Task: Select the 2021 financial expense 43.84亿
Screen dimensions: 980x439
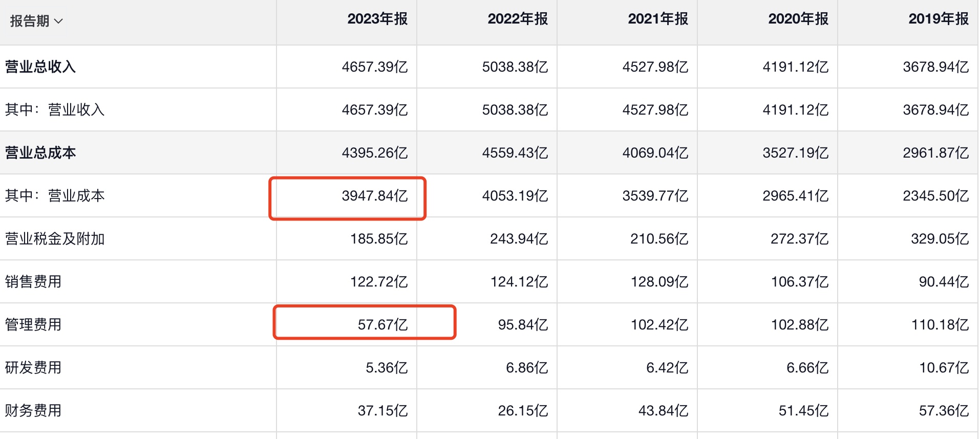Action: [663, 411]
